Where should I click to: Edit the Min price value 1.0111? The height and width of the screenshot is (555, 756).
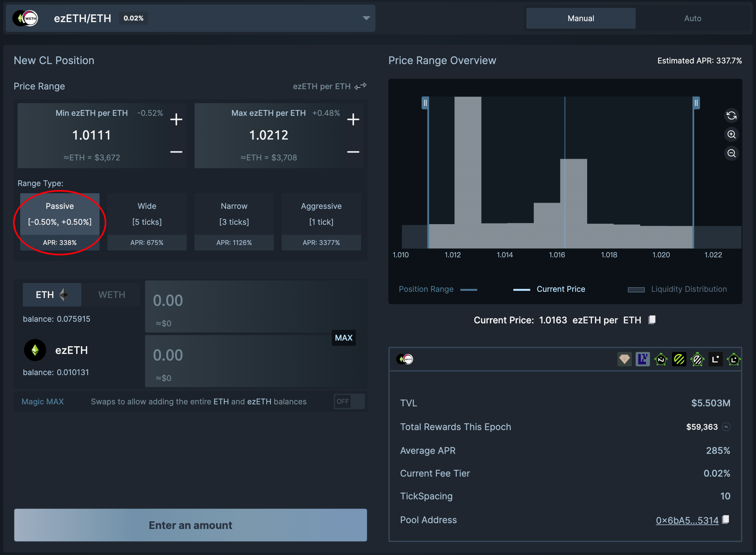click(92, 135)
